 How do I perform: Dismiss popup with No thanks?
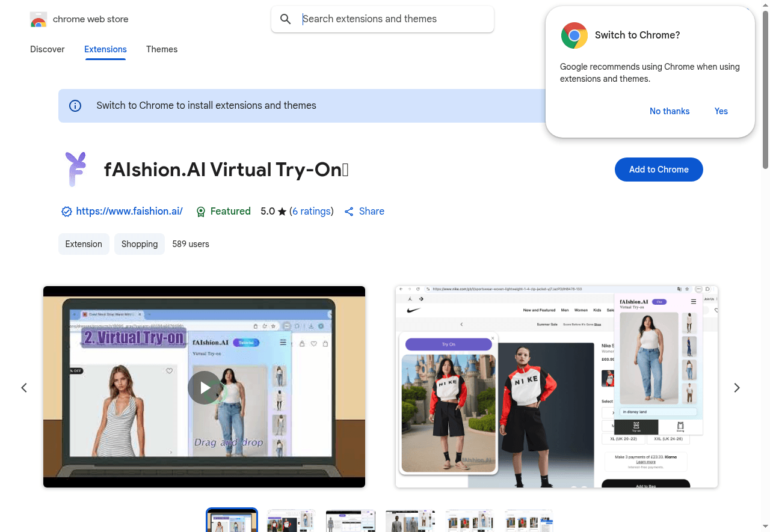[670, 111]
